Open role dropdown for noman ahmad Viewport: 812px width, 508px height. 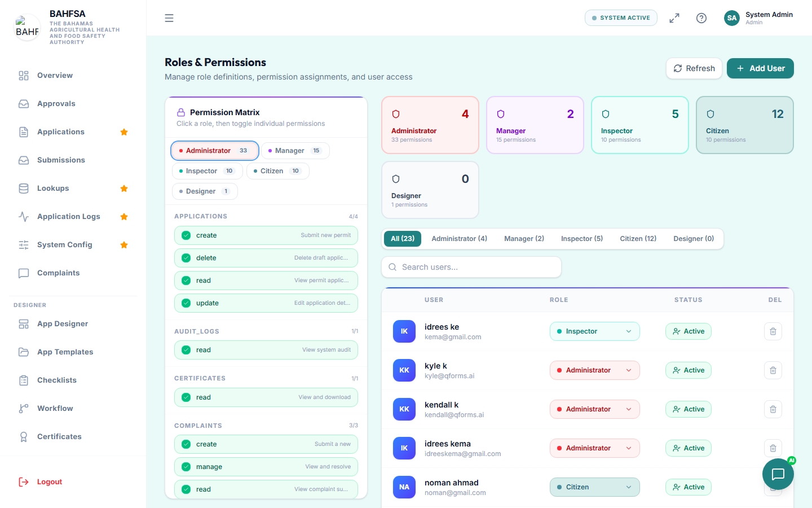click(x=595, y=487)
